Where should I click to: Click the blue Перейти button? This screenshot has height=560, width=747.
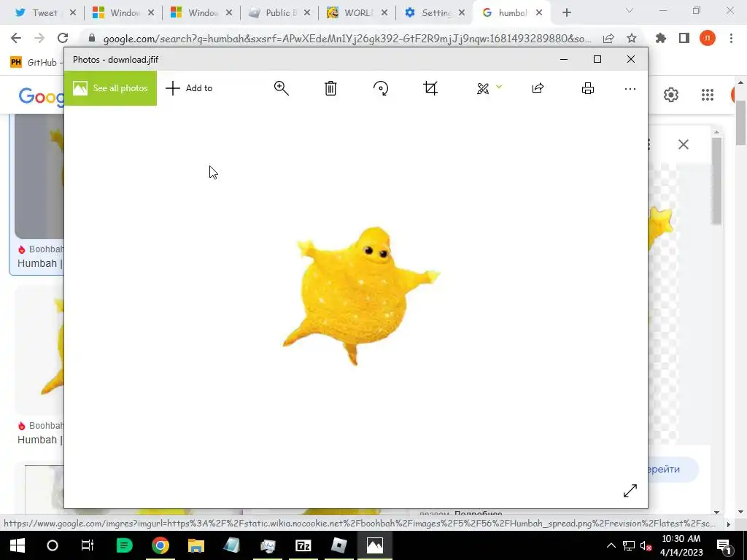point(673,469)
